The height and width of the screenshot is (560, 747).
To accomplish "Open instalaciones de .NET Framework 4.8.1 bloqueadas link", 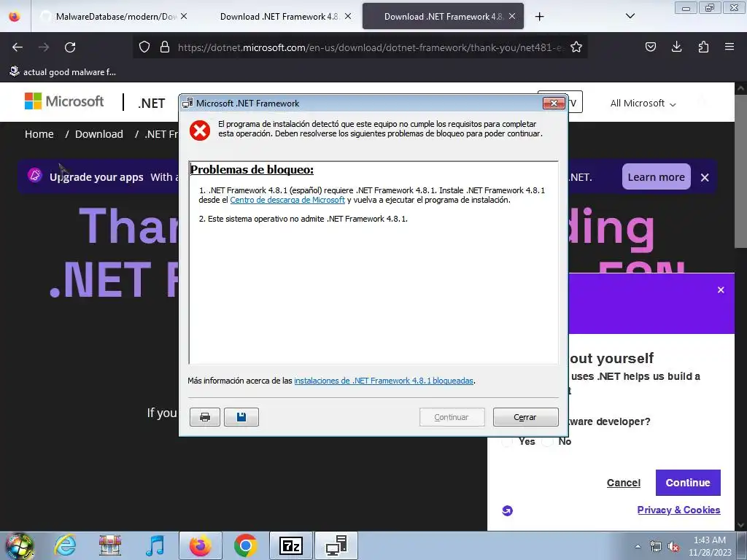I will (384, 381).
